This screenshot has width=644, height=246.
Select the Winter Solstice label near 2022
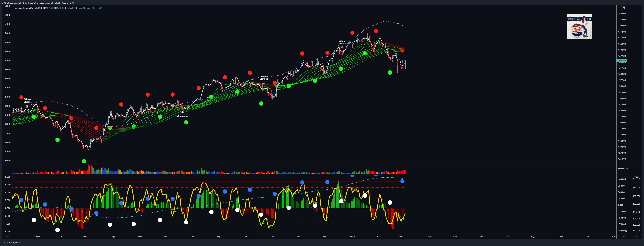point(343,42)
